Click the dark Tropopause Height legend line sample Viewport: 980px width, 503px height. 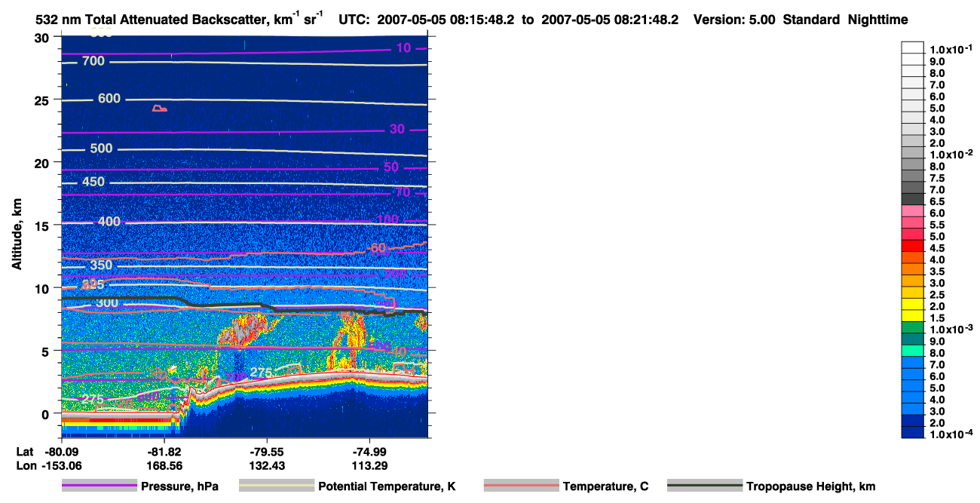[x=705, y=486]
